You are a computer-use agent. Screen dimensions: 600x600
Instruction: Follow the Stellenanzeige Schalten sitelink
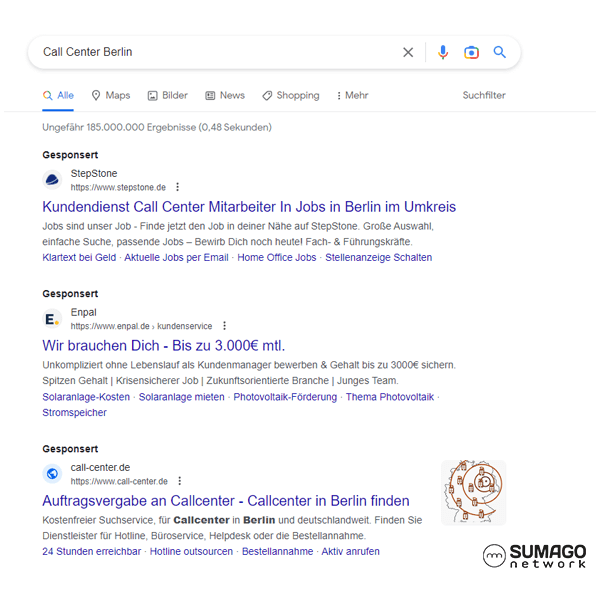378,258
